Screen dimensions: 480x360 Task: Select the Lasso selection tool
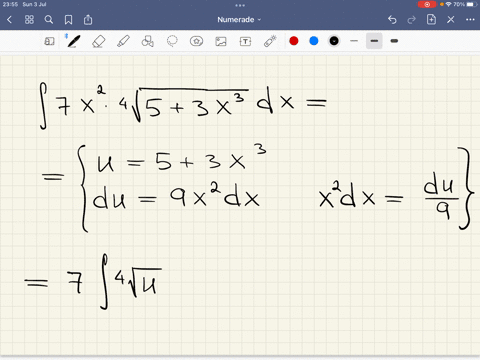(x=172, y=41)
